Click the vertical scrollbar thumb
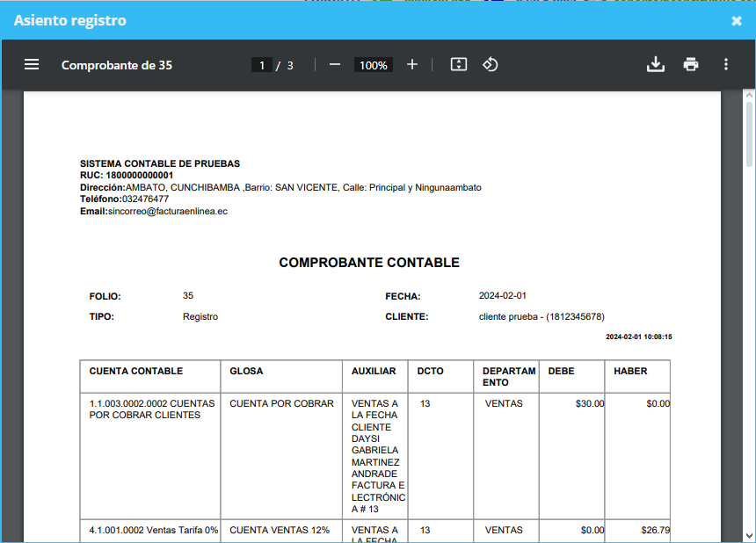The image size is (756, 543). [x=749, y=134]
